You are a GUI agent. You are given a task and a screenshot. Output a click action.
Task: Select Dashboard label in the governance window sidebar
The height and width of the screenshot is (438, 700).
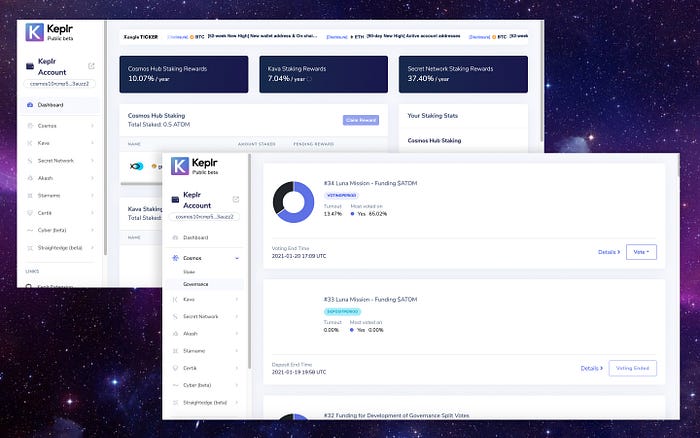tap(196, 238)
